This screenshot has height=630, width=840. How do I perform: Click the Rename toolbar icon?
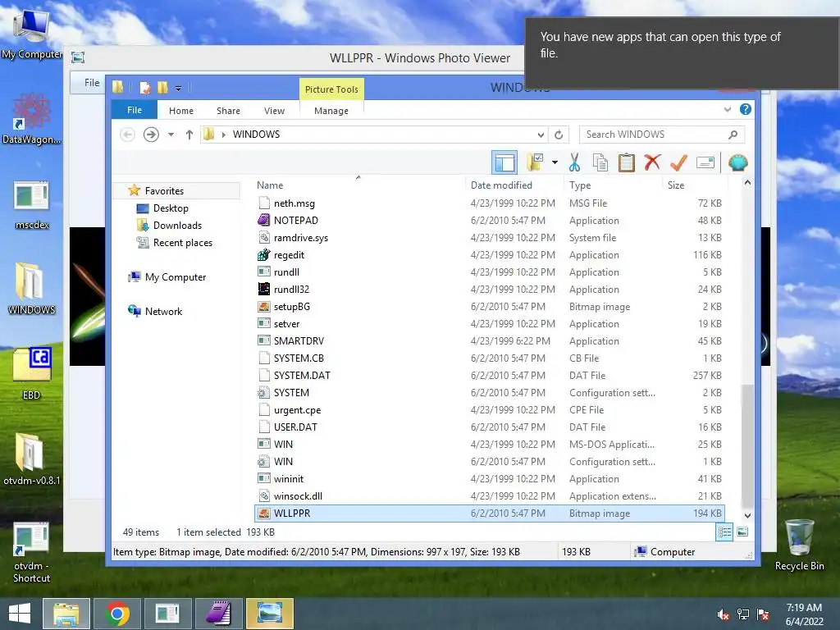(705, 162)
